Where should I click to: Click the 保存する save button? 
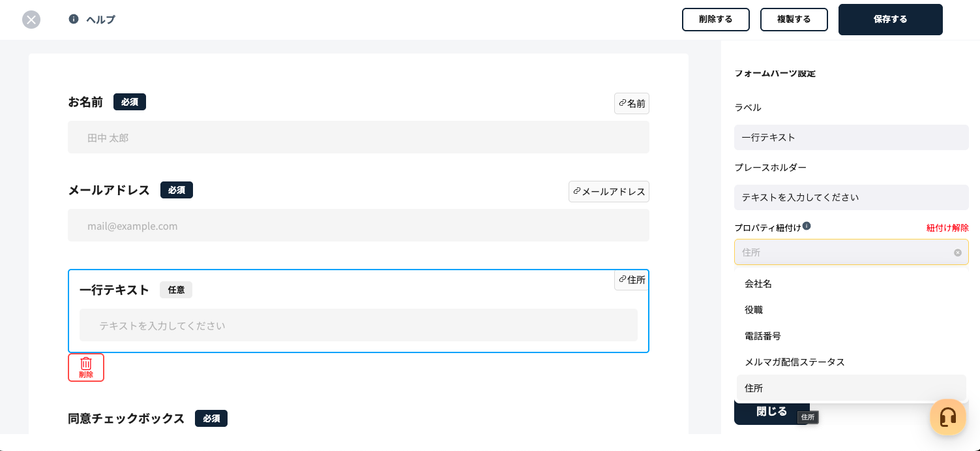(x=890, y=20)
